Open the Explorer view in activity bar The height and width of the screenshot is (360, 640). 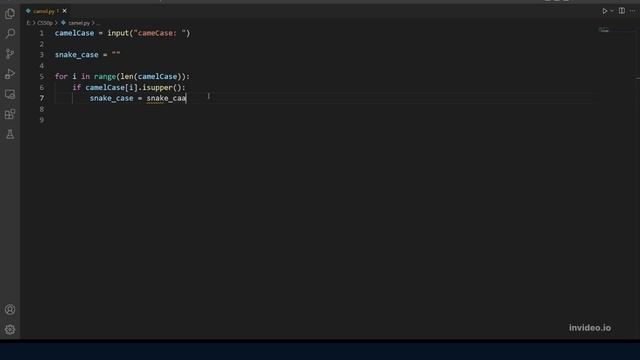click(x=10, y=13)
